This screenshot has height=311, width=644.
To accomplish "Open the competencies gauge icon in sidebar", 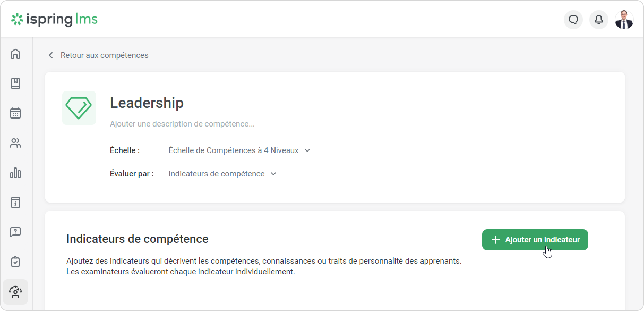I will tap(15, 292).
